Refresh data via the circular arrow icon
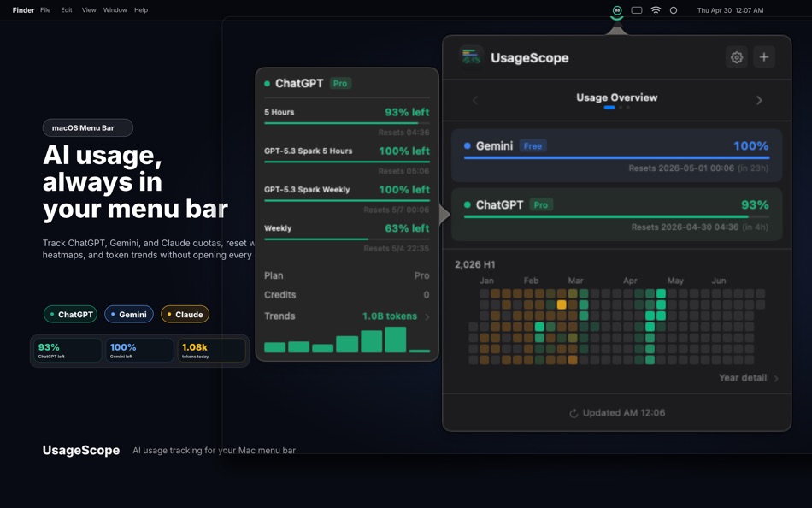 click(x=574, y=412)
